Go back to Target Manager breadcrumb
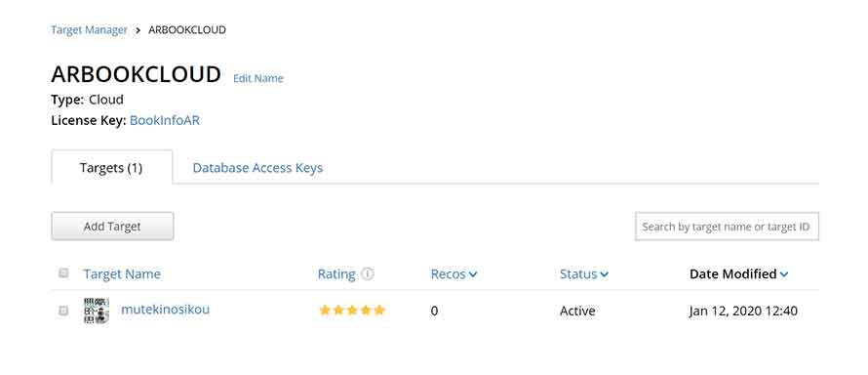 click(x=89, y=30)
